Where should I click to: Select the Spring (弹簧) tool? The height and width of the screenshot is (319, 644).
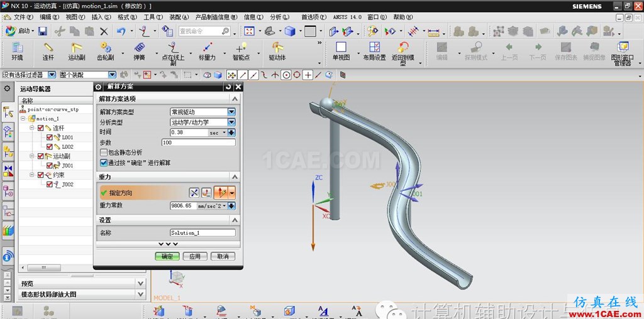[139, 51]
